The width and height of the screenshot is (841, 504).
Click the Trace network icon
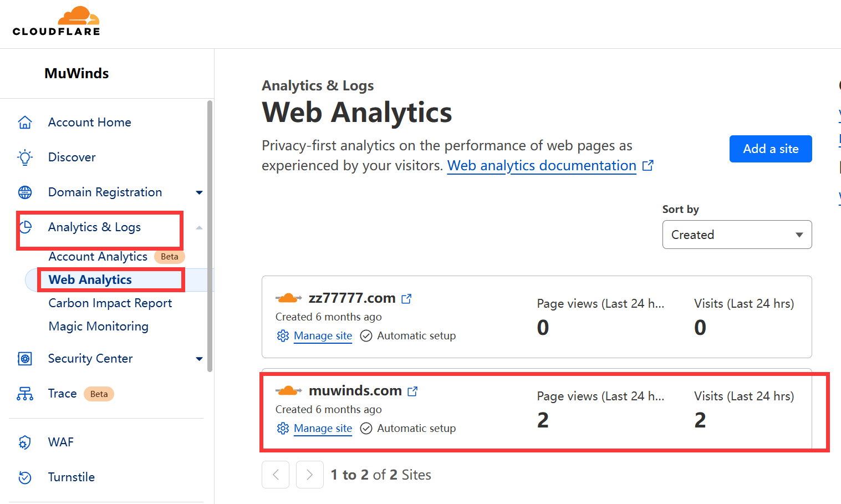pyautogui.click(x=25, y=394)
